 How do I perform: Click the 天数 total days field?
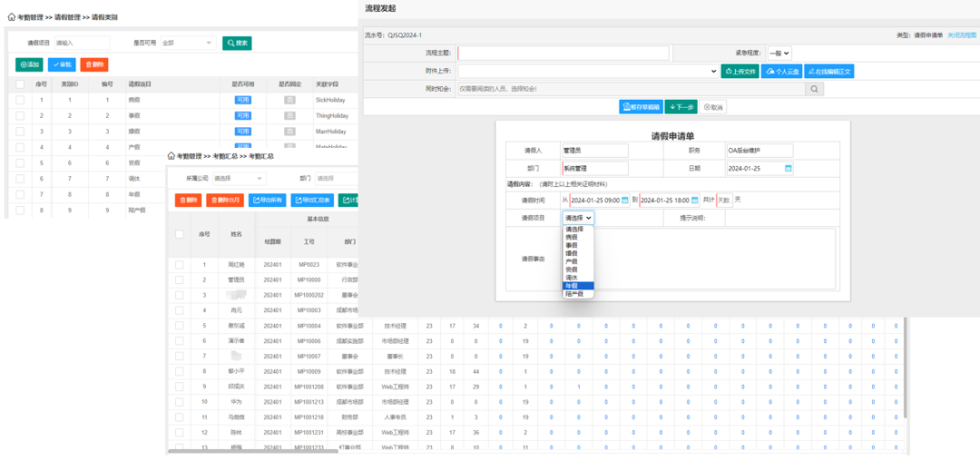coord(723,200)
